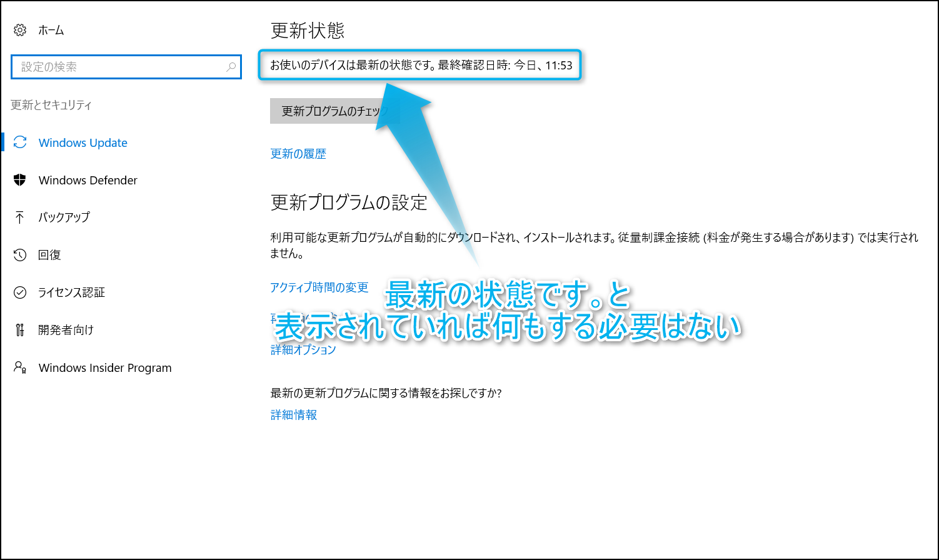Click the ライセンス認証 checkmark circle icon

[x=20, y=292]
